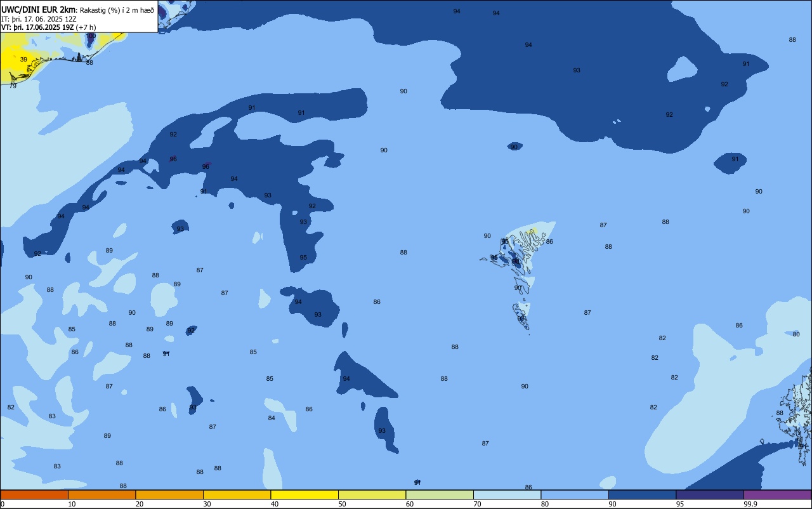Click the purple above-99.9 legend swatch
Viewport: 812px width, 509px height.
777,494
